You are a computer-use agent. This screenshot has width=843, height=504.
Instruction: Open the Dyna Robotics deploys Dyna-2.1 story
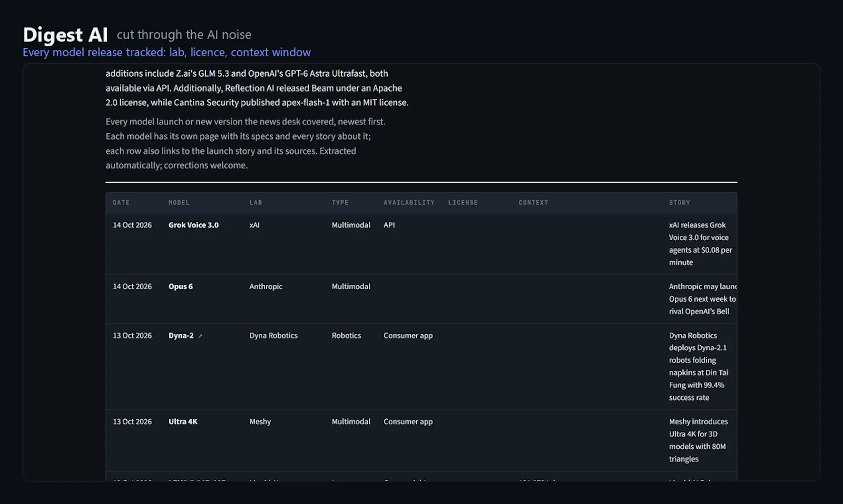[x=698, y=366]
